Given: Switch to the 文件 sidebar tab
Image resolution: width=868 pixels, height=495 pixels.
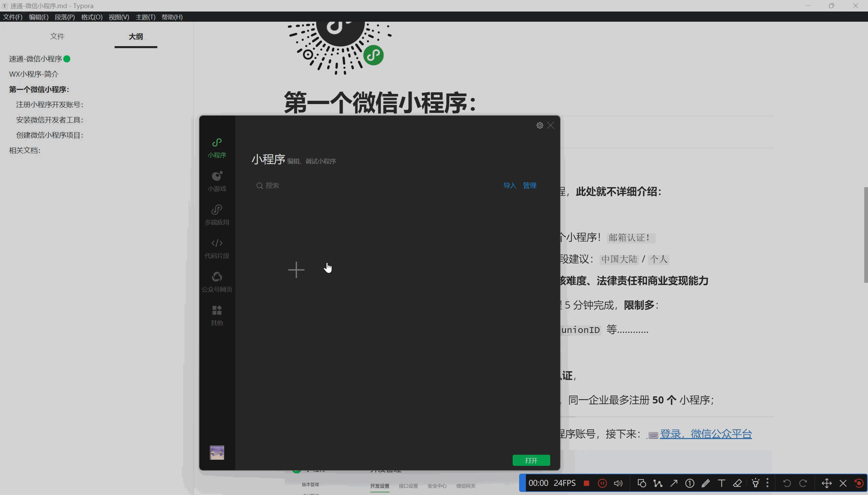Looking at the screenshot, I should point(57,36).
